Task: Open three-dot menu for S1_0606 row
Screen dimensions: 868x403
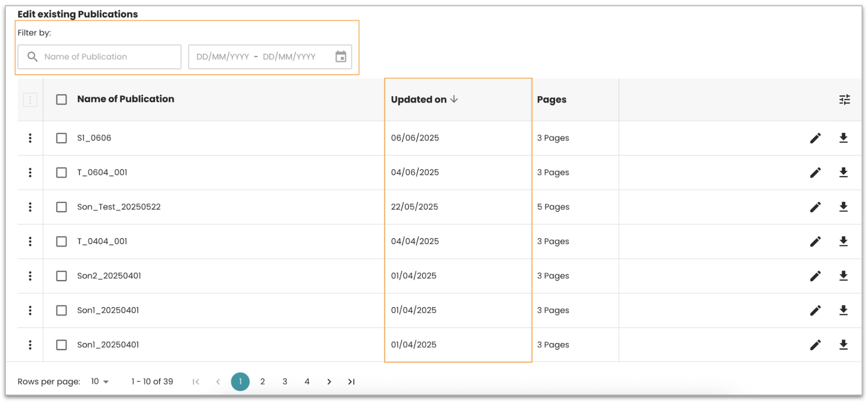Action: [x=30, y=138]
